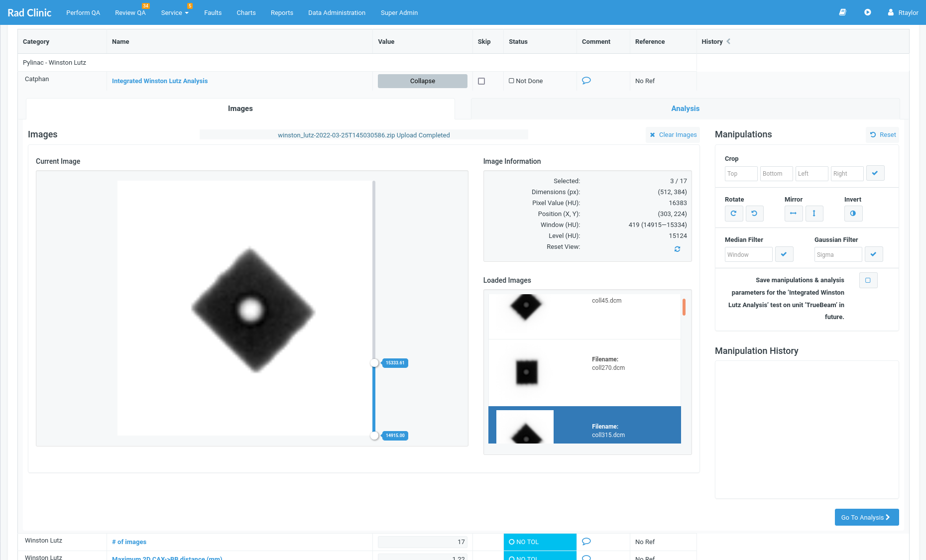The image size is (926, 560).
Task: Apply horizontal mirror to the image
Action: (794, 214)
